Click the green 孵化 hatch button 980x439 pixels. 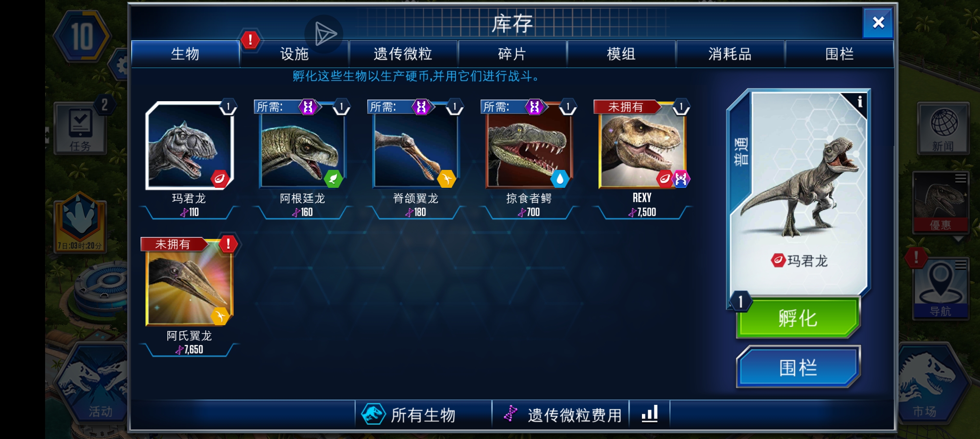[x=798, y=317]
